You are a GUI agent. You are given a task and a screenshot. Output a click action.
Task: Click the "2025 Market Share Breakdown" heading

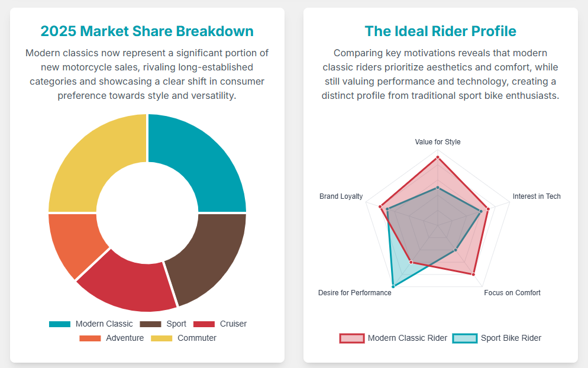[147, 31]
